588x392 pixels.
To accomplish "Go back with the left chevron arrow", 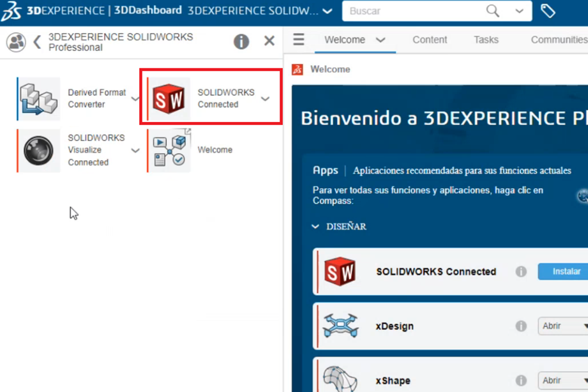I will coord(37,41).
